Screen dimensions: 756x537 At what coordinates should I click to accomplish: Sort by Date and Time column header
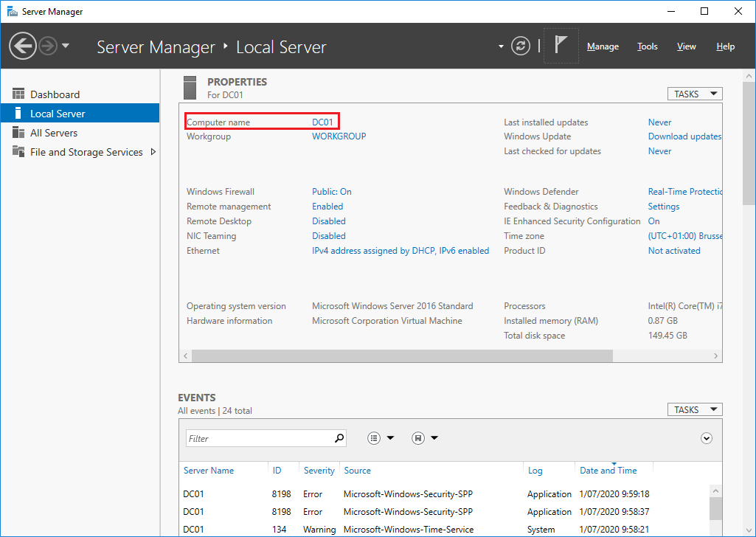pos(608,471)
